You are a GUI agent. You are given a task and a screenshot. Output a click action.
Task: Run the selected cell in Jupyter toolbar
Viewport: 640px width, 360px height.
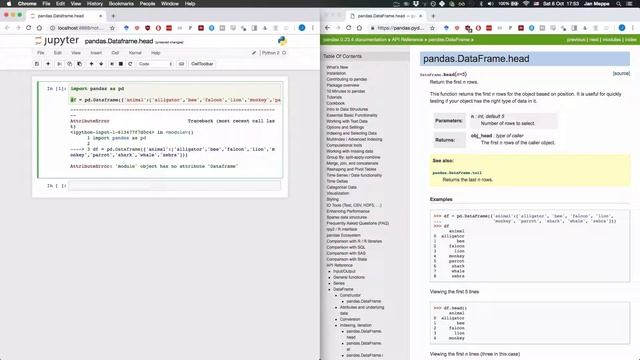point(112,64)
